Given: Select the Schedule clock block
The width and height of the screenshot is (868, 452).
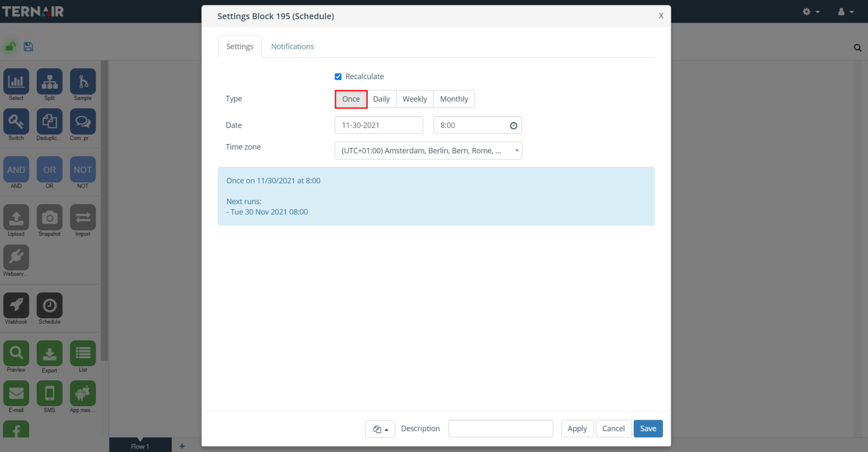Looking at the screenshot, I should pos(50,306).
